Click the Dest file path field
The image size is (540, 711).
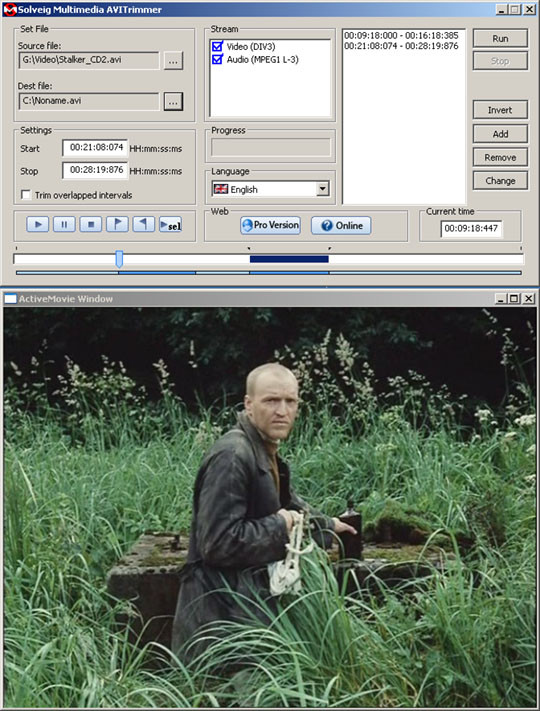point(89,101)
